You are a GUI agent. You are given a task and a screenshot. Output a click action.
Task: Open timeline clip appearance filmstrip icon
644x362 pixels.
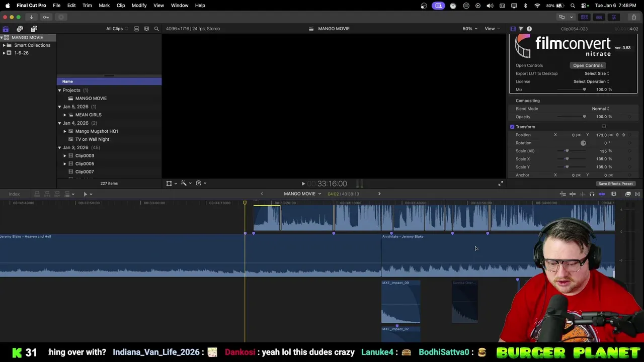pyautogui.click(x=614, y=194)
